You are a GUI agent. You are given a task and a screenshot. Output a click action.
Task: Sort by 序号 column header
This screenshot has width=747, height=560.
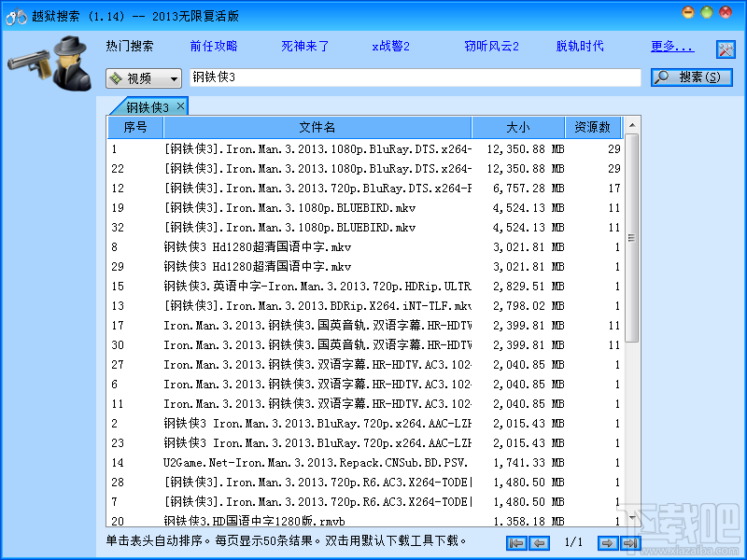pyautogui.click(x=135, y=127)
